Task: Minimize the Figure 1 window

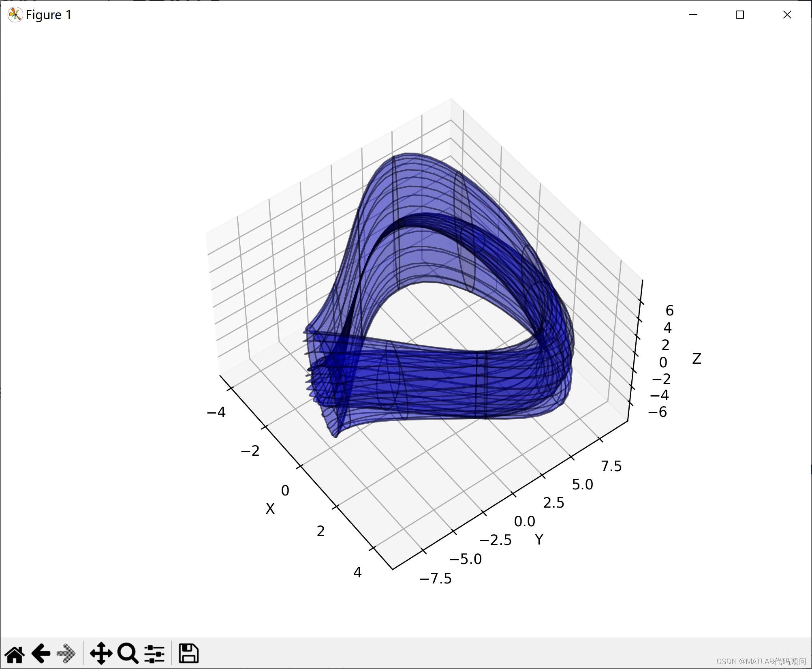Action: pos(693,15)
